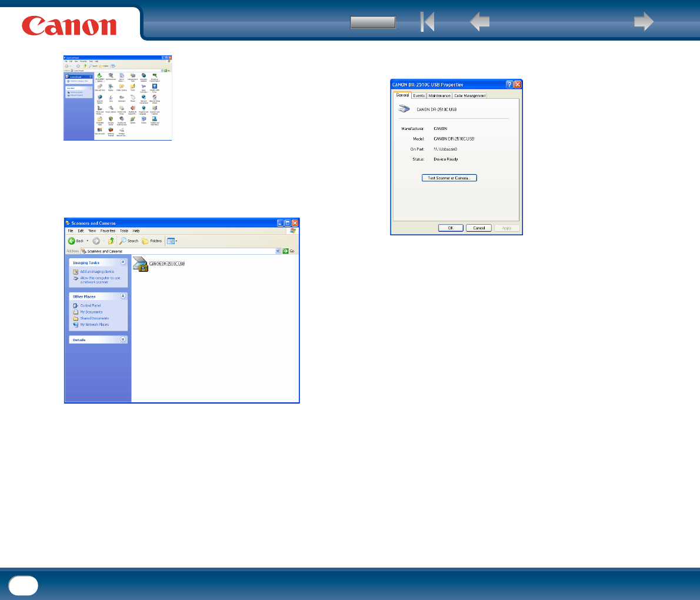This screenshot has height=600, width=700.
Task: Collapse the Imaging Tasks panel
Action: click(x=123, y=262)
